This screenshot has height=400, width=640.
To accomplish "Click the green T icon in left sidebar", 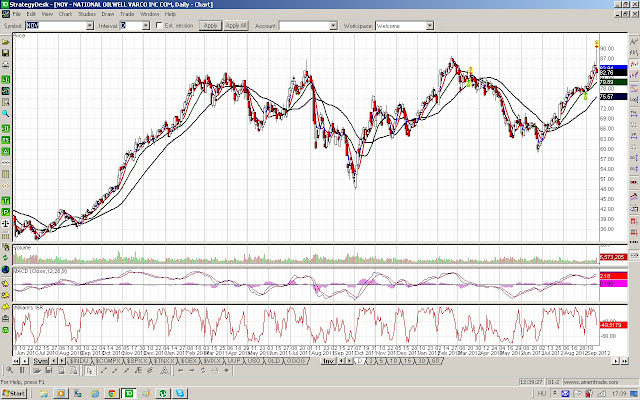I will click(x=6, y=200).
